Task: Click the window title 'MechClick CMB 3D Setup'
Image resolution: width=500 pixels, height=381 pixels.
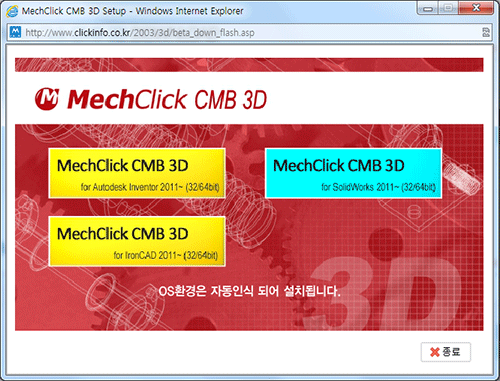Action: (74, 11)
